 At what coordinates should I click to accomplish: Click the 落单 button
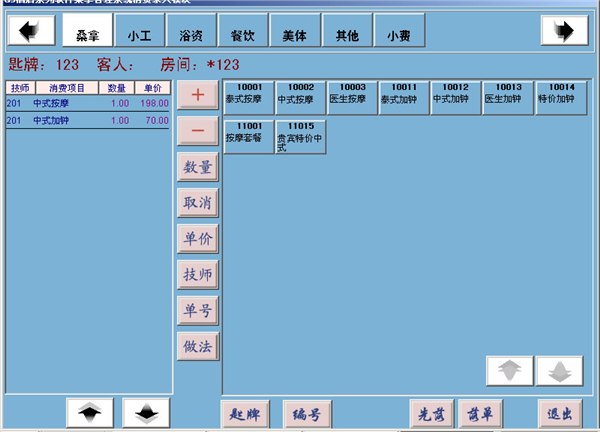pyautogui.click(x=480, y=414)
